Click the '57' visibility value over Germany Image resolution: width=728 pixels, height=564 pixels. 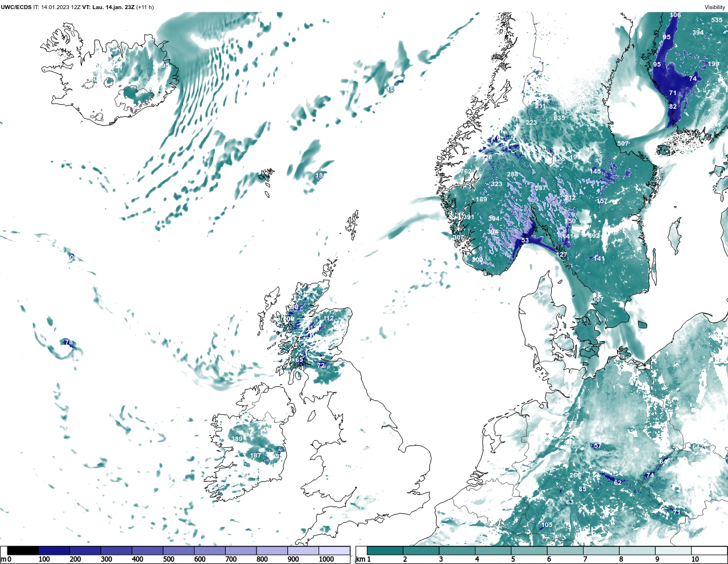click(x=597, y=446)
